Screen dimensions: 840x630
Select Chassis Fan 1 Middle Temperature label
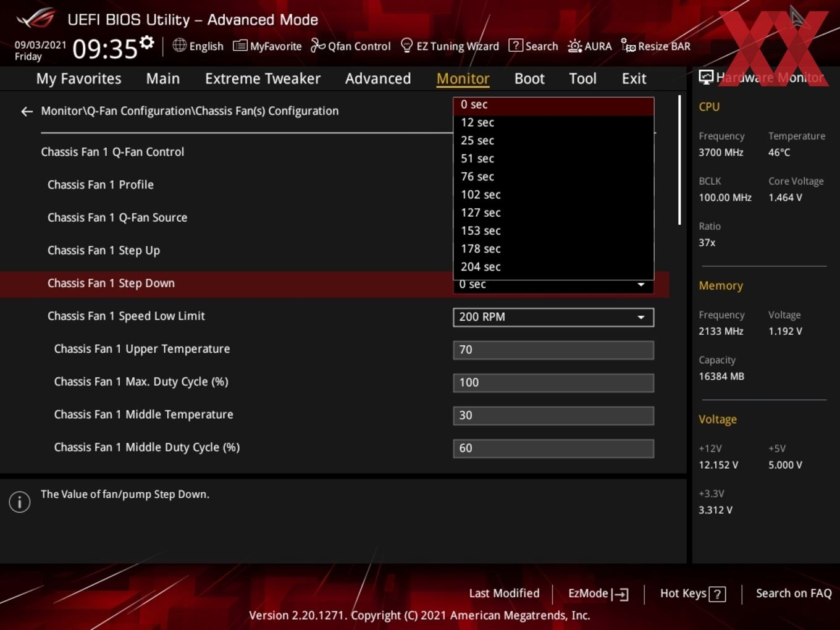pyautogui.click(x=143, y=414)
